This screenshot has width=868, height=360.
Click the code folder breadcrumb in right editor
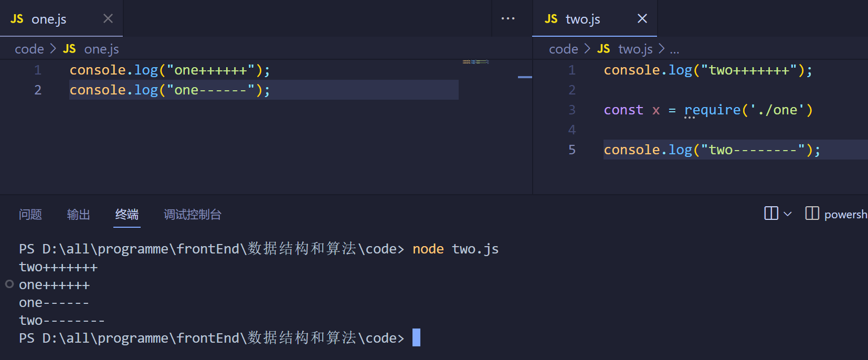[563, 49]
